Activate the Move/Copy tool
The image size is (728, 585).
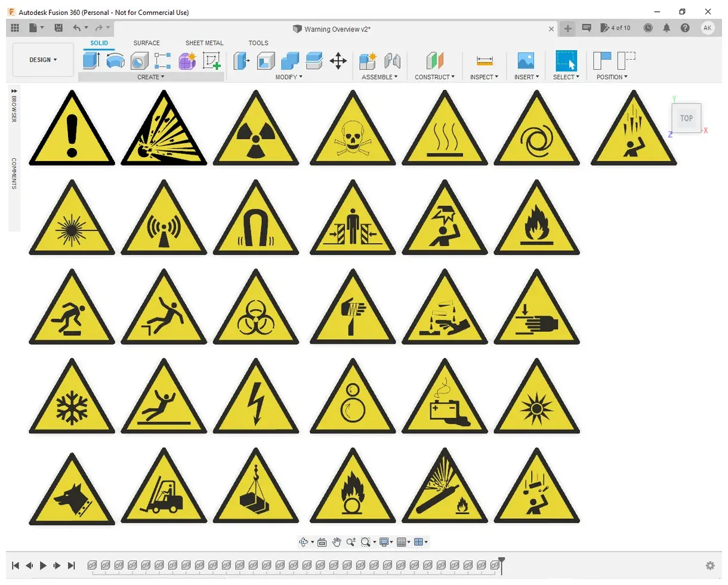pos(338,60)
